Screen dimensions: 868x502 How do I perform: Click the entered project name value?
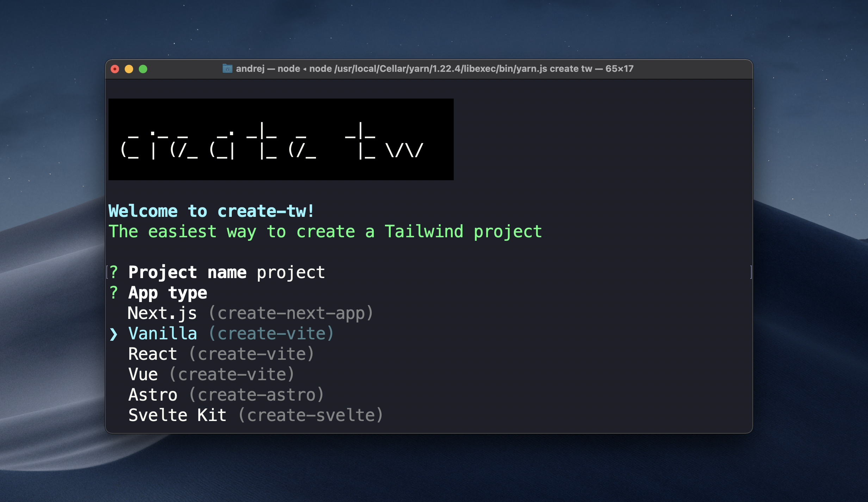(x=291, y=272)
